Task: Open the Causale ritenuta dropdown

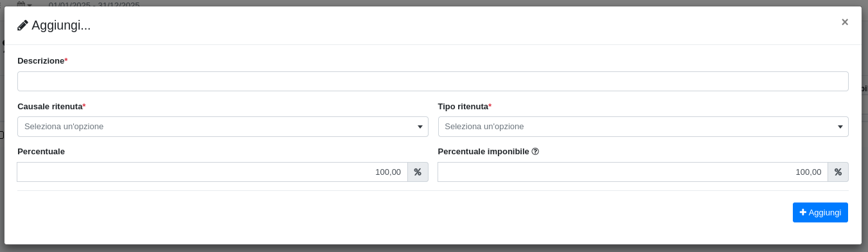Action: (x=223, y=127)
